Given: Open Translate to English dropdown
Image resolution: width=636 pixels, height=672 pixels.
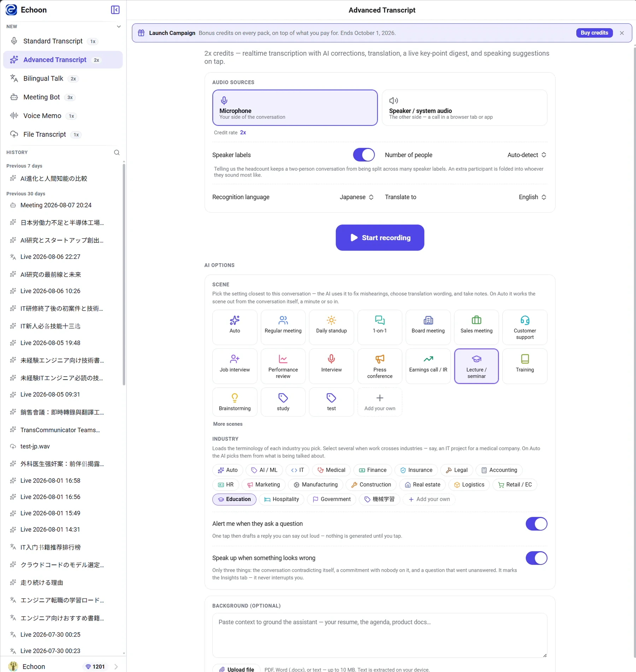Looking at the screenshot, I should click(532, 197).
